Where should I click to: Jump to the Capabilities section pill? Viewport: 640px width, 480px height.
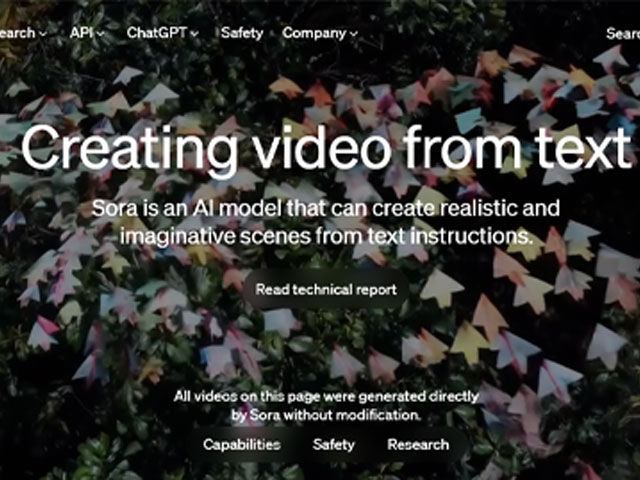(x=242, y=444)
